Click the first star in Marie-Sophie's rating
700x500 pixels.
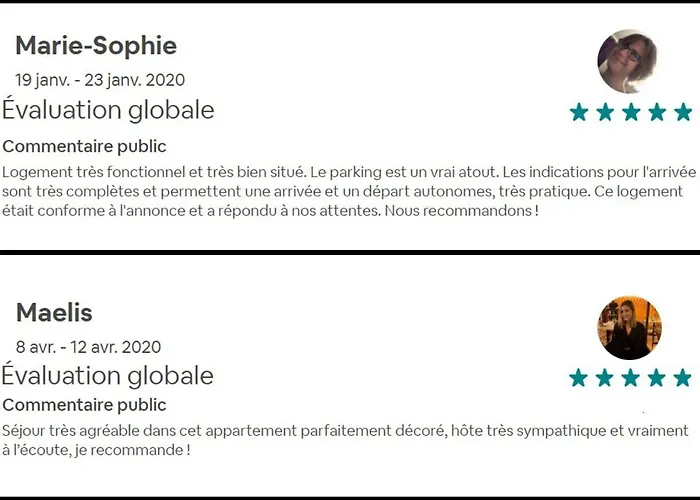(579, 112)
